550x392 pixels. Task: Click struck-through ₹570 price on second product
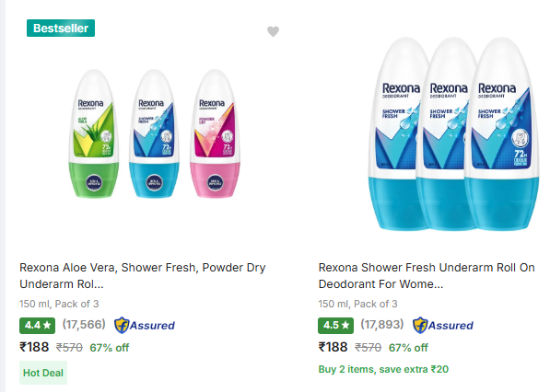368,348
